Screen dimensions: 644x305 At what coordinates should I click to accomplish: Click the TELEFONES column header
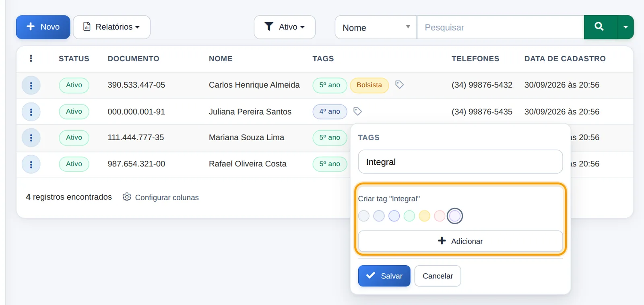pos(475,59)
